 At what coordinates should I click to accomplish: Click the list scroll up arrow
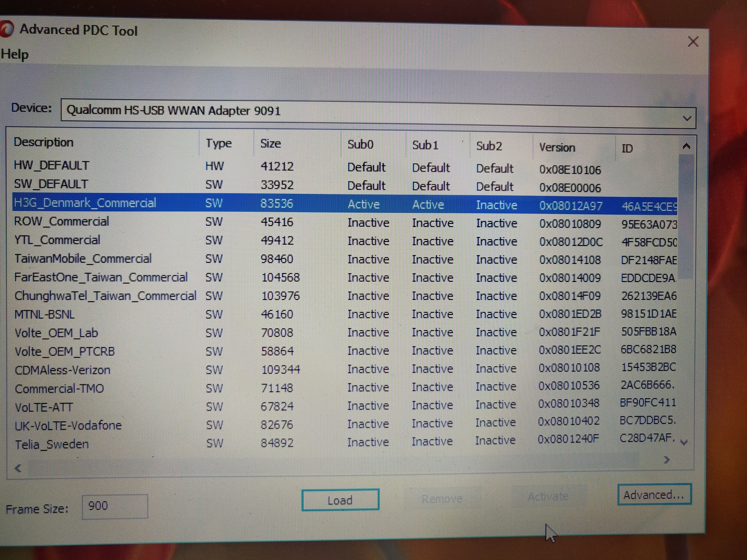(x=686, y=147)
